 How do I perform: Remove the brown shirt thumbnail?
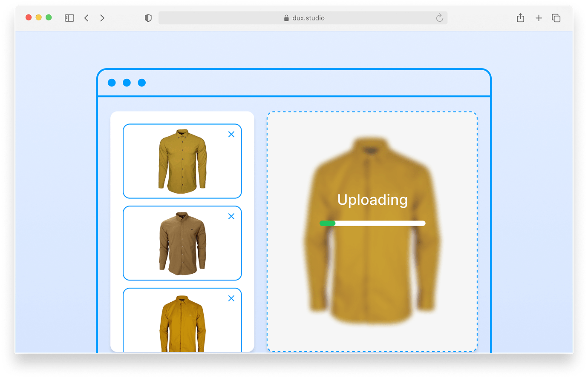[x=231, y=216]
